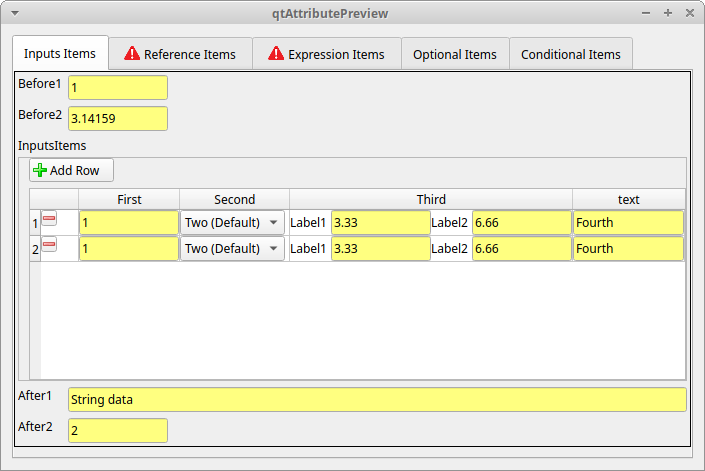
Task: Click the Label1 field in row 2
Action: [x=380, y=248]
